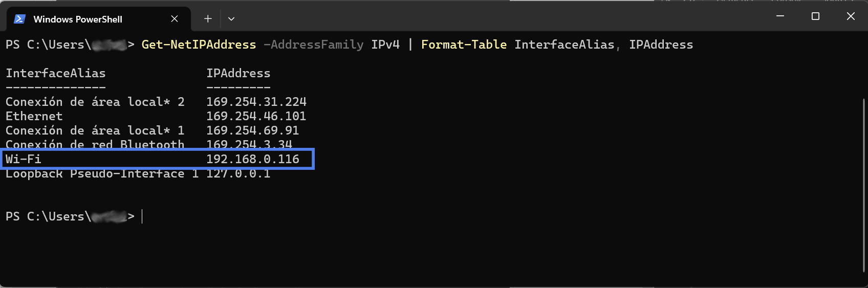Viewport: 868px width, 288px height.
Task: Click the highlighted Wi-Fi interface row
Action: coord(158,159)
